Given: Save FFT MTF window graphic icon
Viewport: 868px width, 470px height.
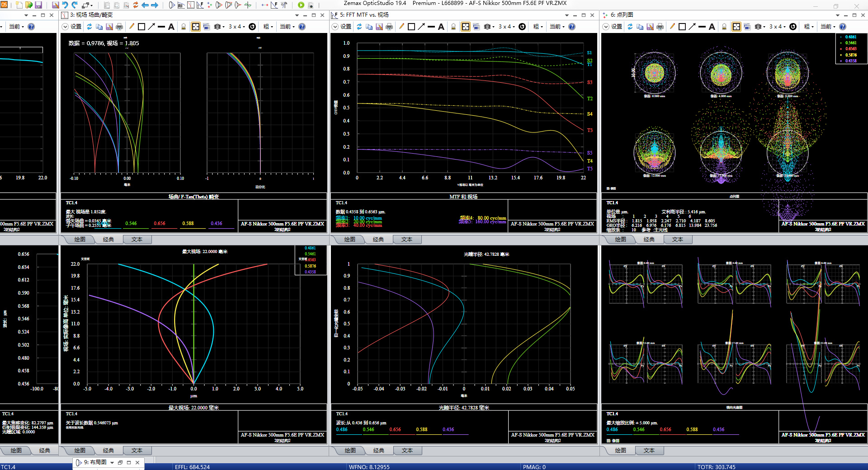Looking at the screenshot, I should 379,27.
